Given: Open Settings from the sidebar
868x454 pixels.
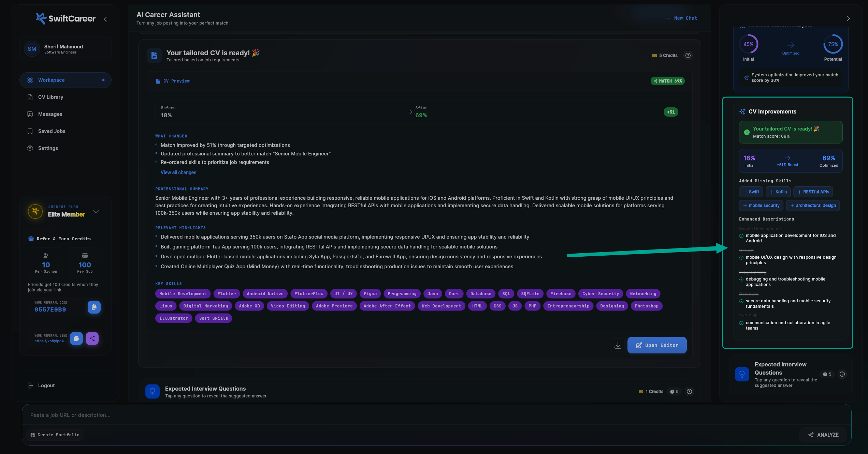Looking at the screenshot, I should click(48, 148).
